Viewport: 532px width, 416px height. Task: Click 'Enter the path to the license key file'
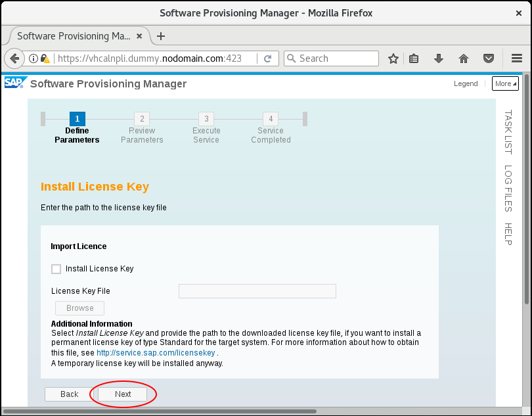pos(104,208)
